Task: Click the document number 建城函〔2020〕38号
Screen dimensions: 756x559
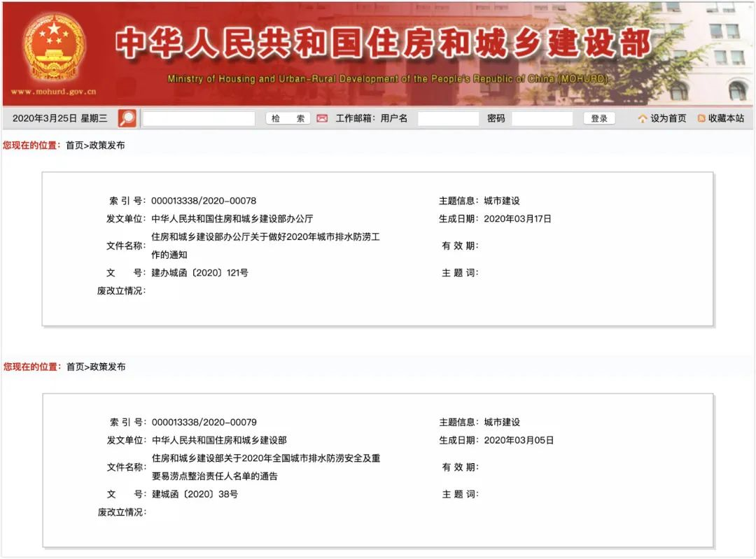Action: click(195, 494)
